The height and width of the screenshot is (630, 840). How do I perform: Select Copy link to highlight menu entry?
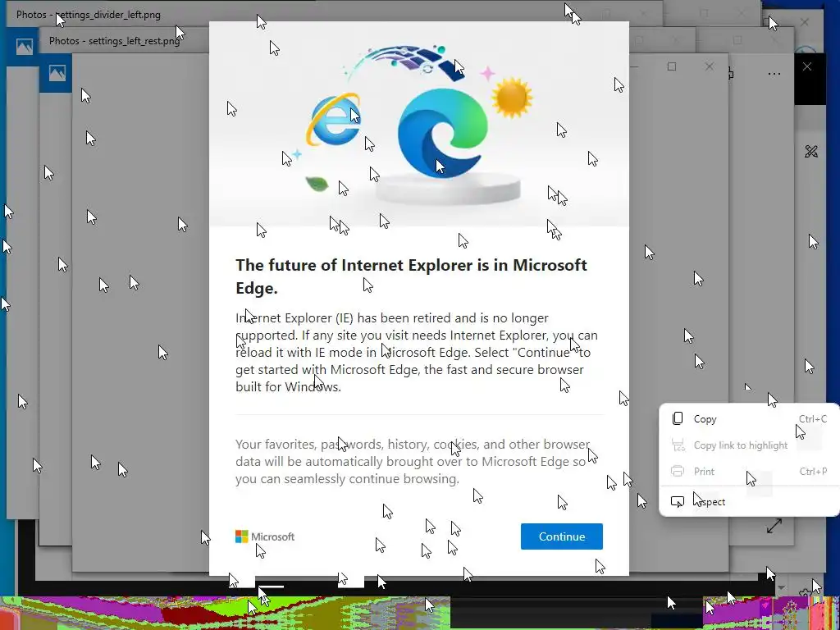[x=750, y=445]
